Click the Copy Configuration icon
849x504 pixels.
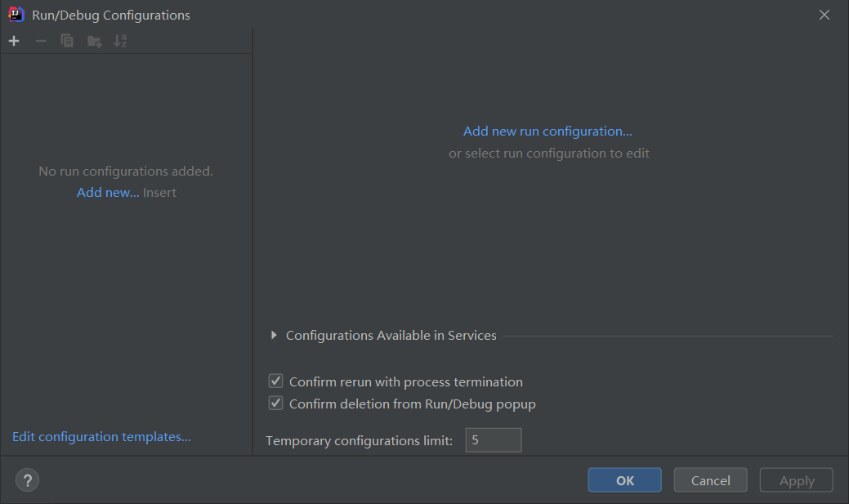(x=67, y=41)
